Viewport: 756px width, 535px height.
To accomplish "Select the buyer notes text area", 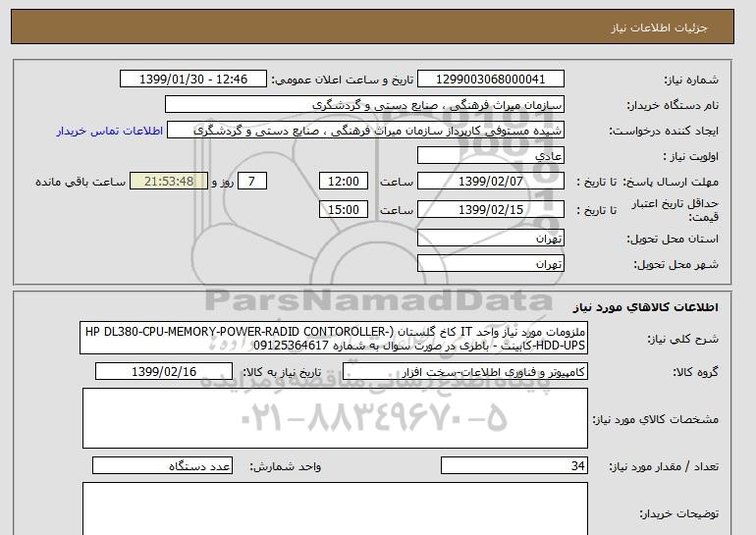I will 335,508.
